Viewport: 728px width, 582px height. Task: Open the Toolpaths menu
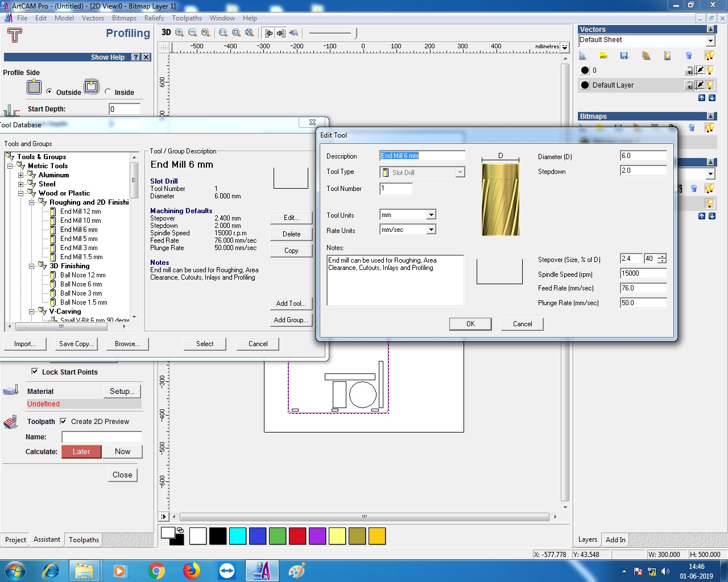[x=187, y=18]
